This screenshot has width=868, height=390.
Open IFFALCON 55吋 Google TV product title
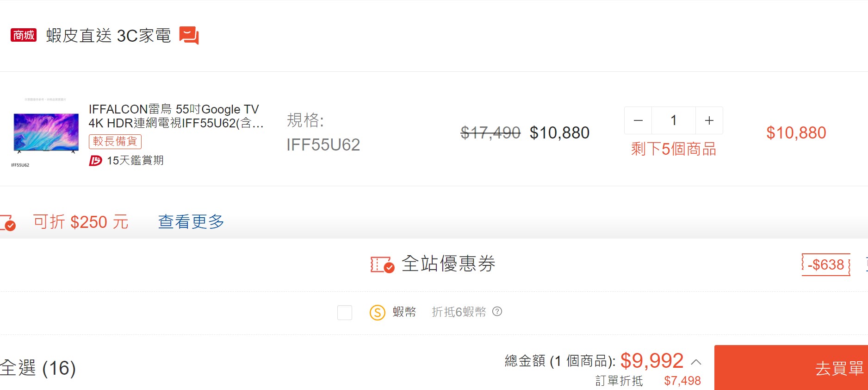pyautogui.click(x=175, y=116)
